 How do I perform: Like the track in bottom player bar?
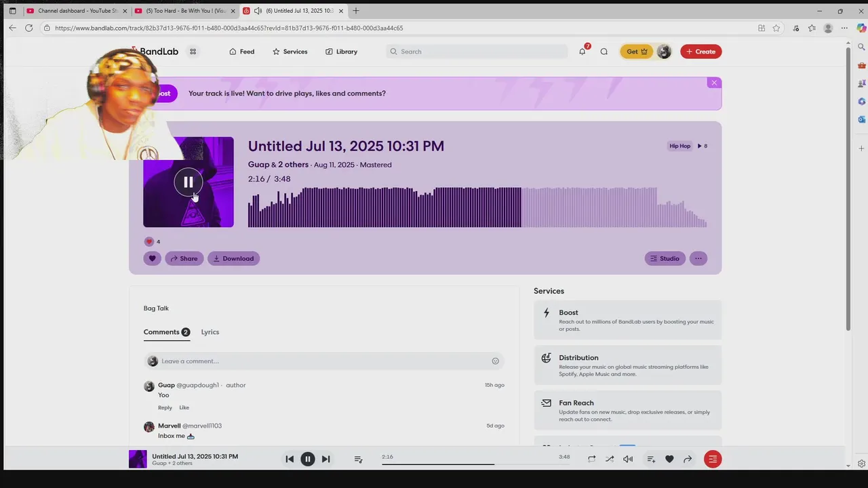pyautogui.click(x=669, y=459)
